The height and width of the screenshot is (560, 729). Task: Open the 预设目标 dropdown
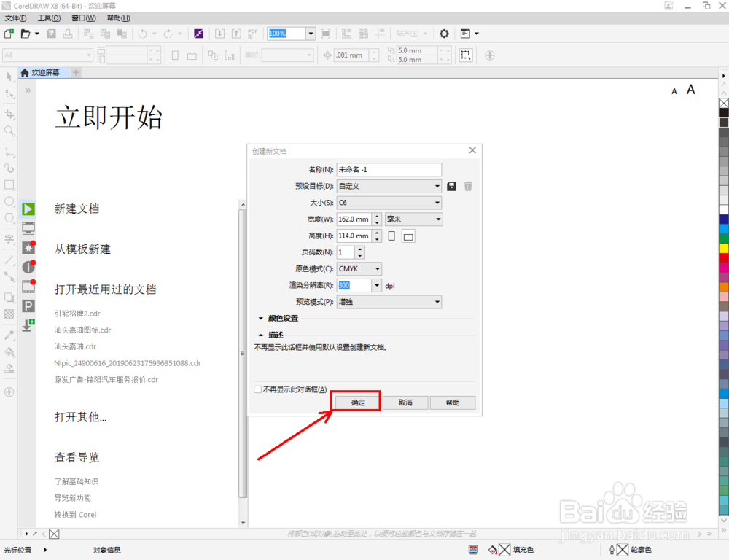(x=389, y=186)
